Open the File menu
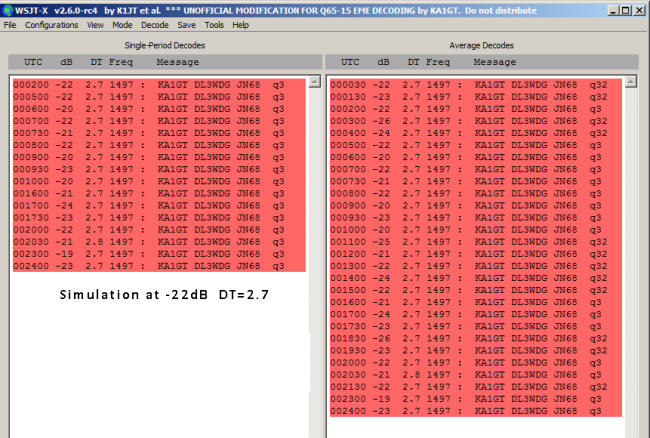The width and height of the screenshot is (650, 438). [10, 25]
